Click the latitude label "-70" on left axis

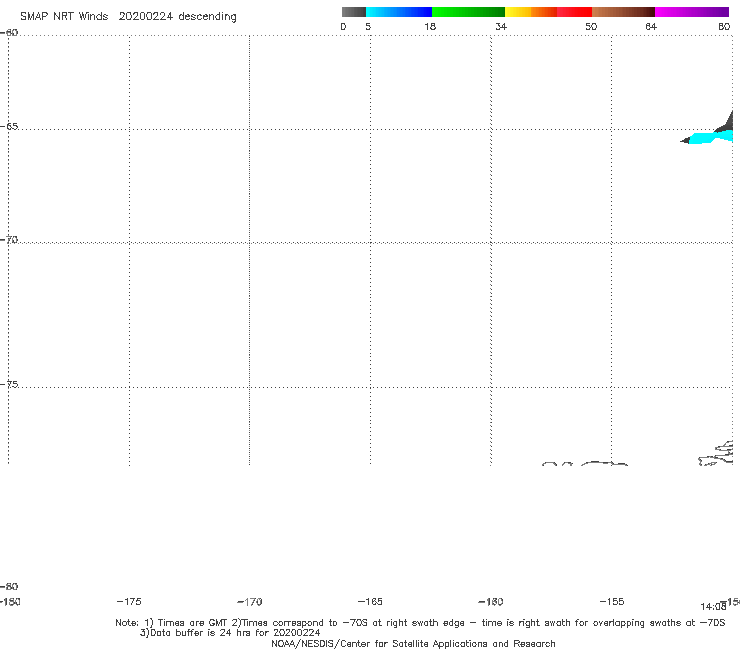click(9, 240)
